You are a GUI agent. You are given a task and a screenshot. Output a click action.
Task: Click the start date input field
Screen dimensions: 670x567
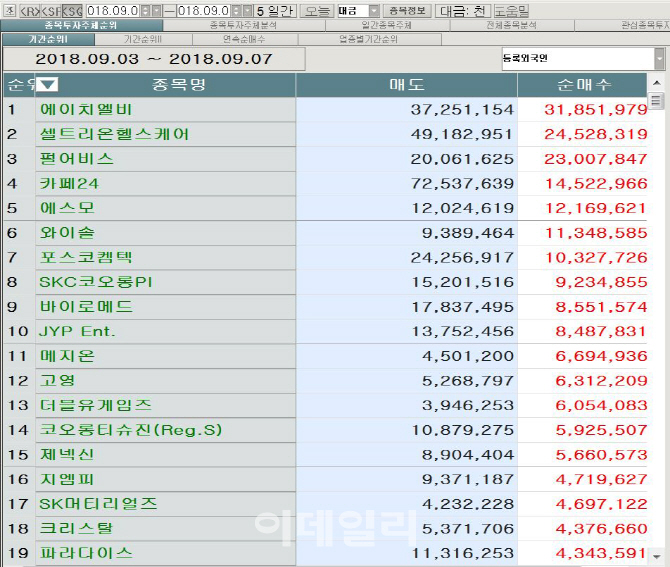[113, 11]
